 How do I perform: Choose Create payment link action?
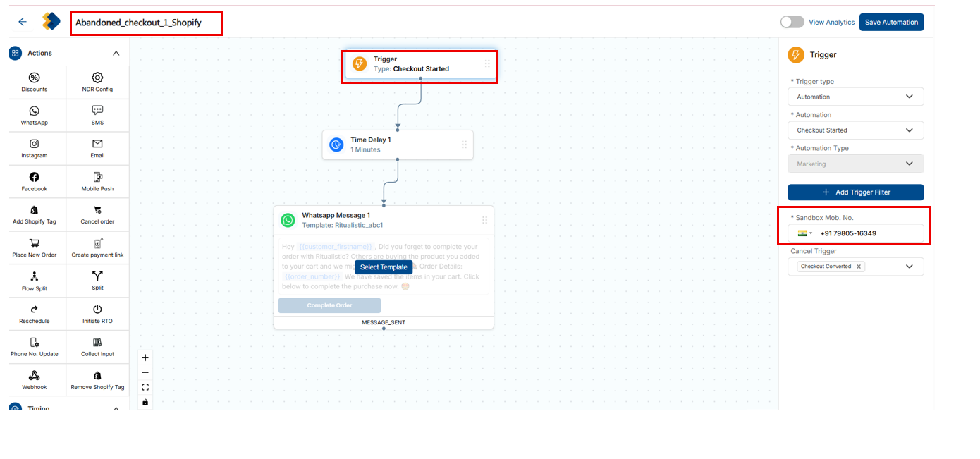click(x=97, y=248)
